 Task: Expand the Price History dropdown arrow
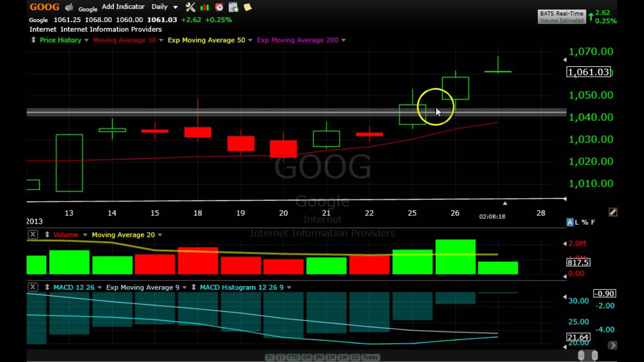pos(87,40)
